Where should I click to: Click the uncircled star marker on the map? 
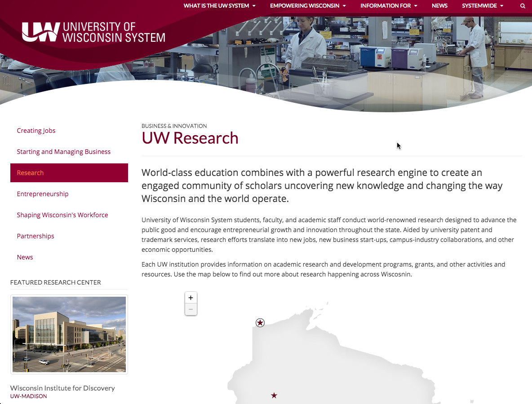[x=274, y=395]
